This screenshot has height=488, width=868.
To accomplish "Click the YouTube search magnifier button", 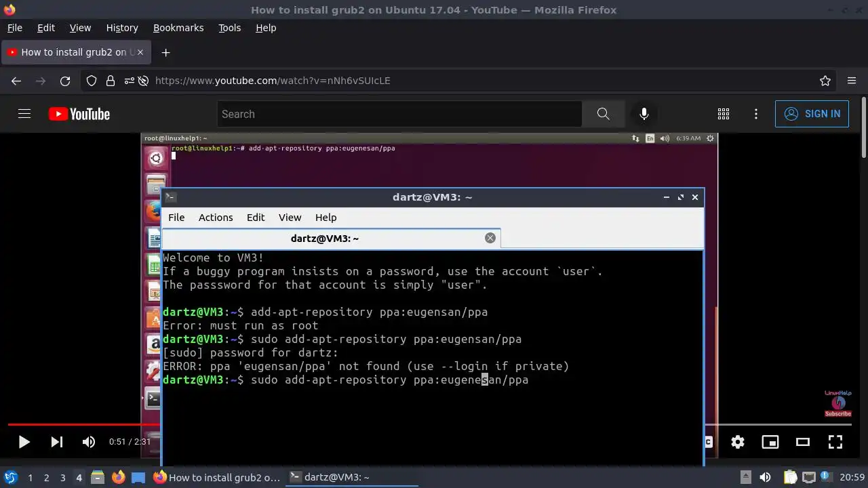I will tap(603, 114).
